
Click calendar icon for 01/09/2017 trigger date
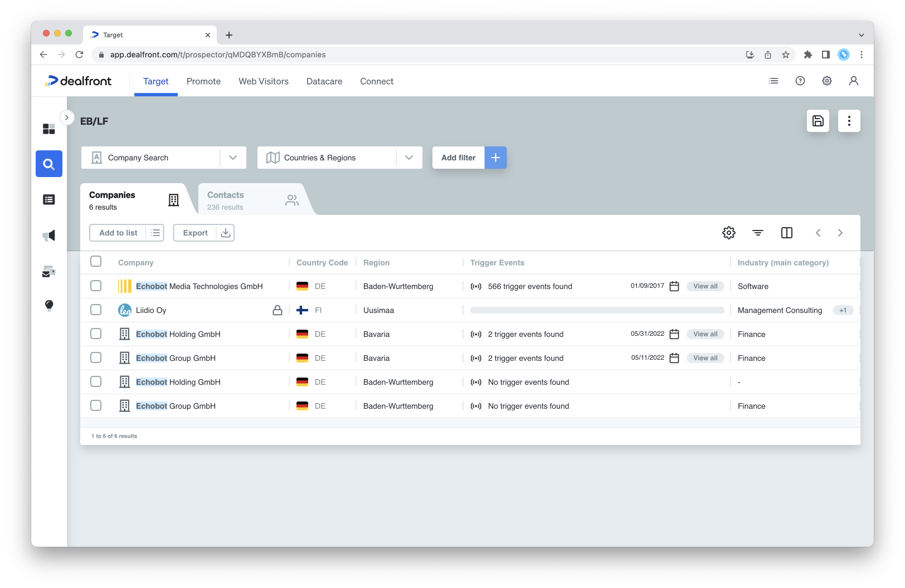674,286
